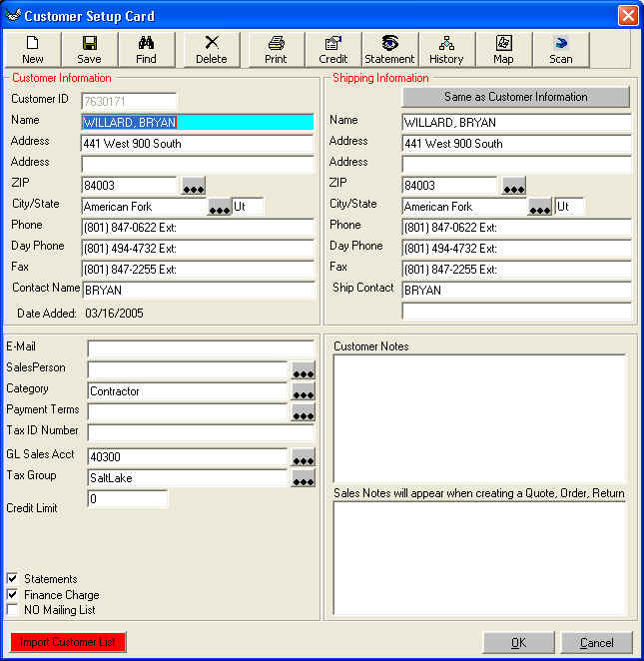Image resolution: width=644 pixels, height=661 pixels.
Task: Open the GL Sales Acct lookup button
Action: click(x=304, y=457)
